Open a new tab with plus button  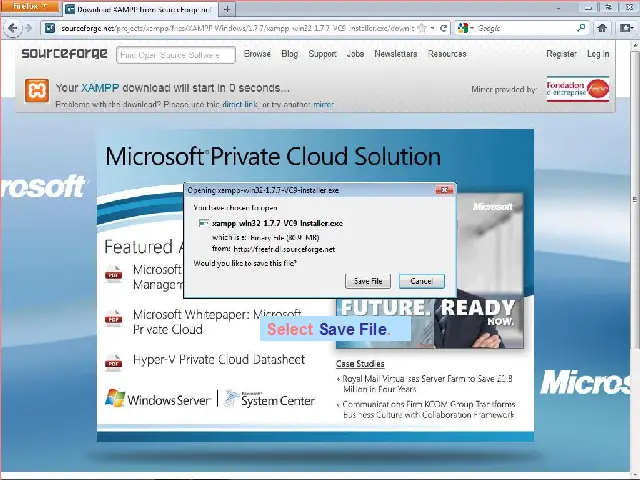pyautogui.click(x=227, y=9)
